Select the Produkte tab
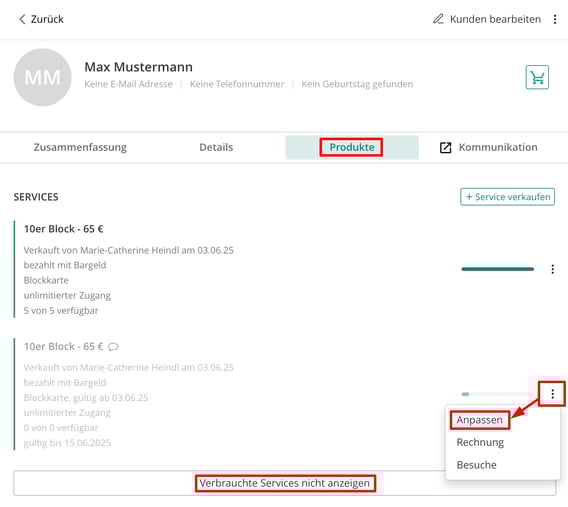 352,147
